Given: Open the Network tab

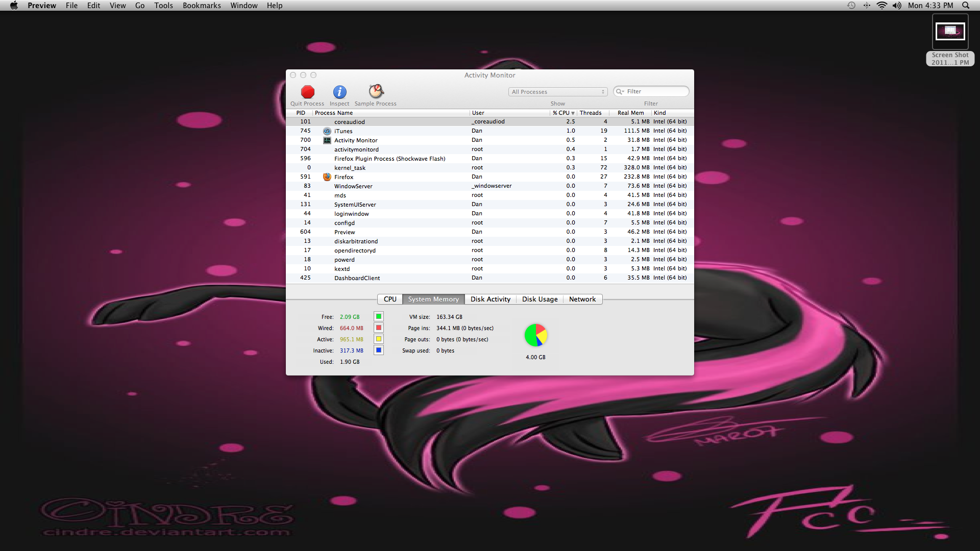Looking at the screenshot, I should [582, 299].
